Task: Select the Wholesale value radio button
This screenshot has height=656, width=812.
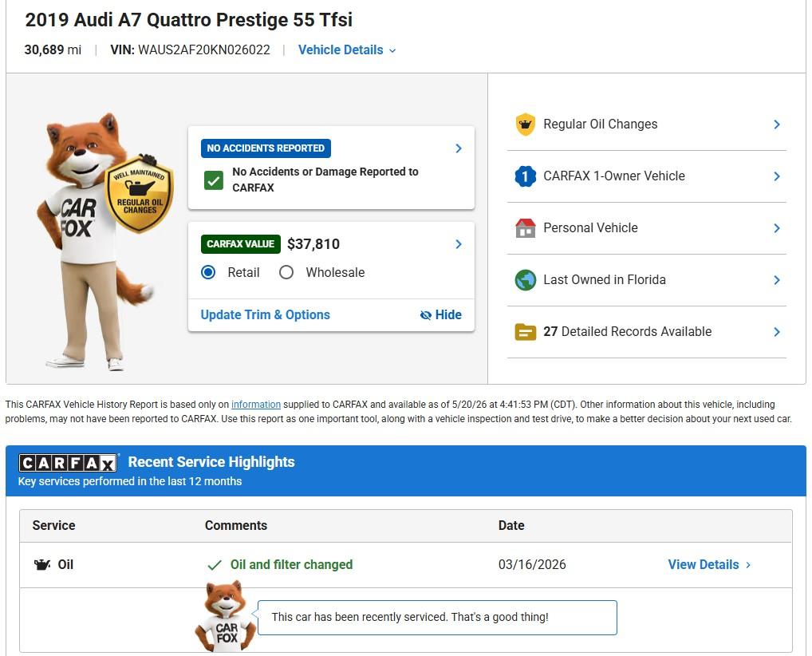Action: (286, 272)
